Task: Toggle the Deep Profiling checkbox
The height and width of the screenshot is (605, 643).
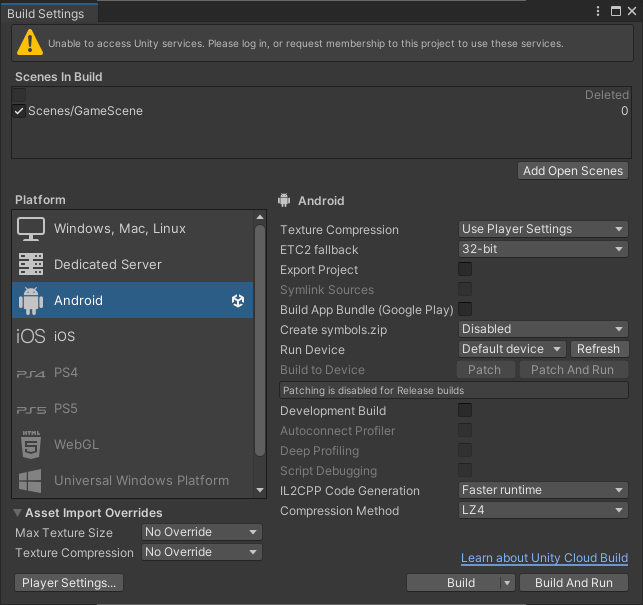Action: pos(465,450)
